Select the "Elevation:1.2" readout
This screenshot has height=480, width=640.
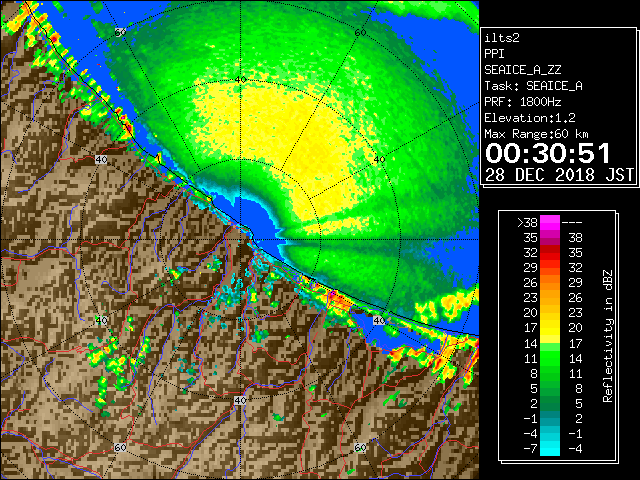pyautogui.click(x=530, y=118)
